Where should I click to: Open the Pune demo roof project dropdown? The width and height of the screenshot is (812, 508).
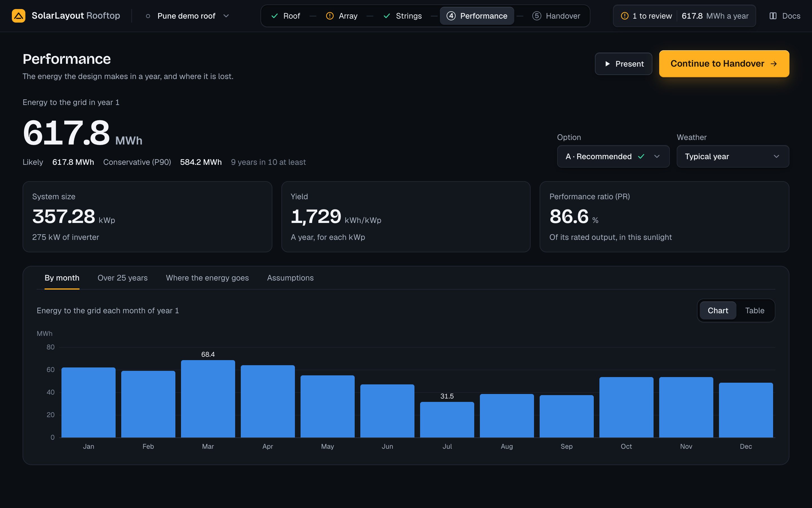pos(188,16)
